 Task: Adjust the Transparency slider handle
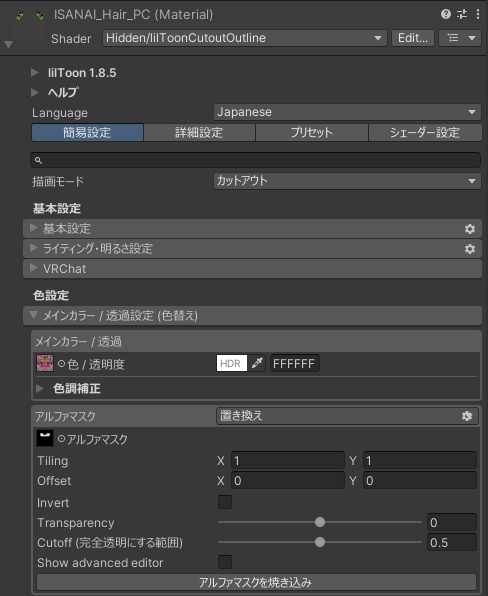pos(320,522)
